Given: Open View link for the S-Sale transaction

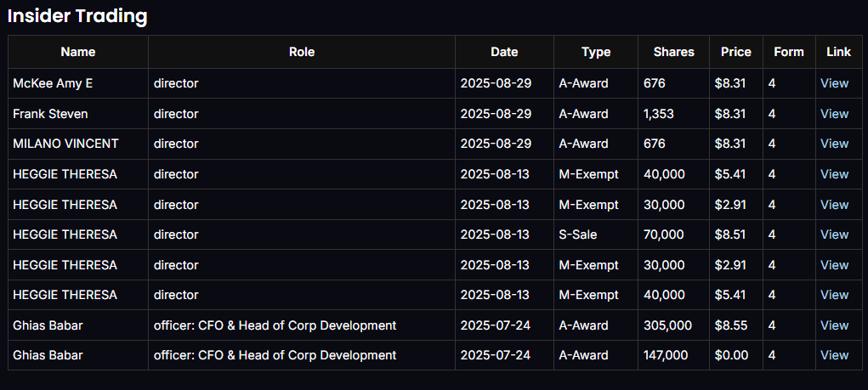Looking at the screenshot, I should 834,235.
